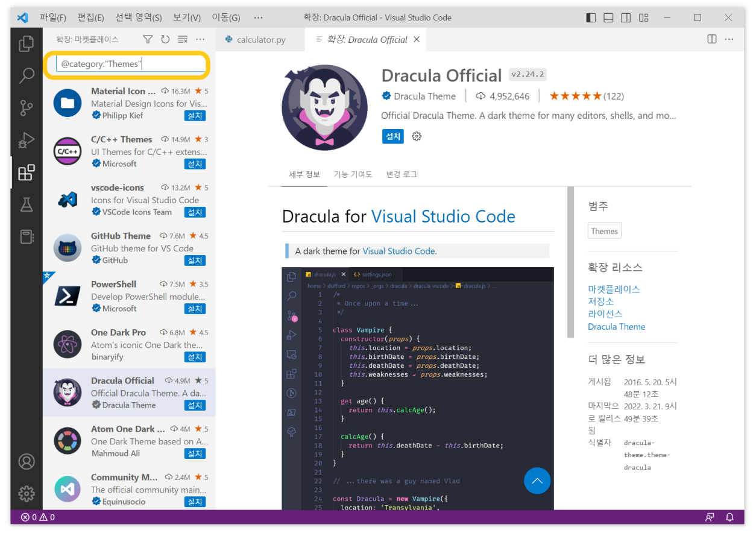Open the Dracula Theme resource link in sidebar
Viewport: 756px width, 536px height.
[x=616, y=326]
